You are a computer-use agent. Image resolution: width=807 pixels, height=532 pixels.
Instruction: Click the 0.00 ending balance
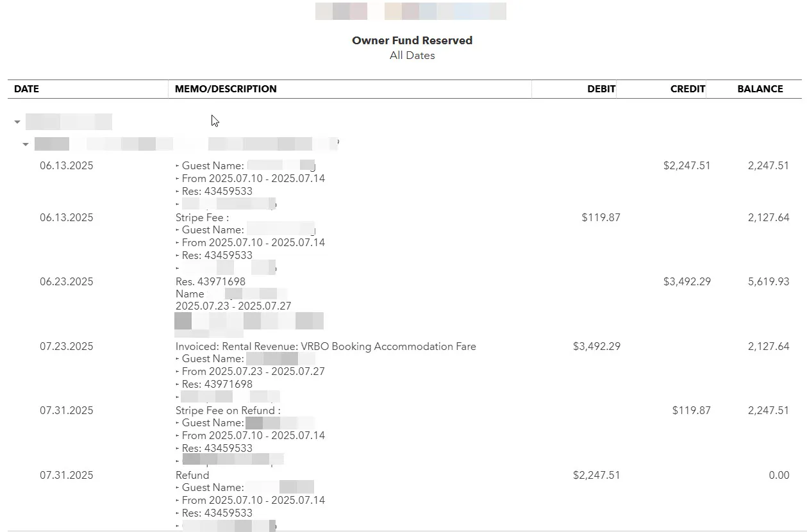[779, 475]
